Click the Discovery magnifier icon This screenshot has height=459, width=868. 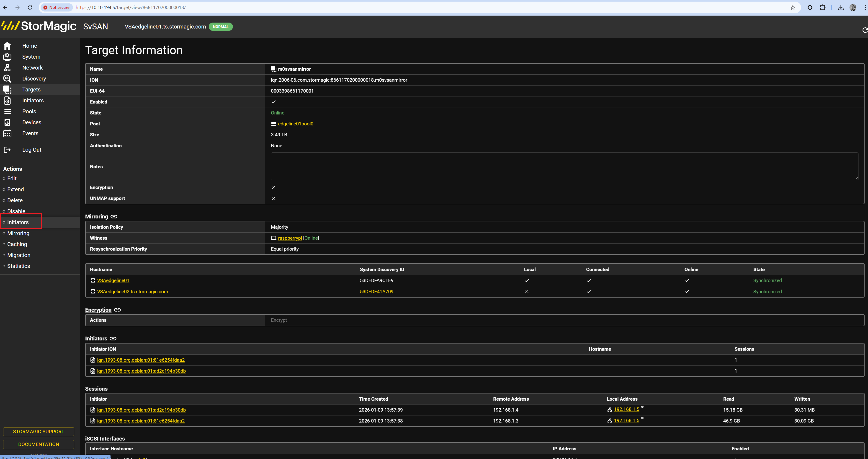coord(7,79)
